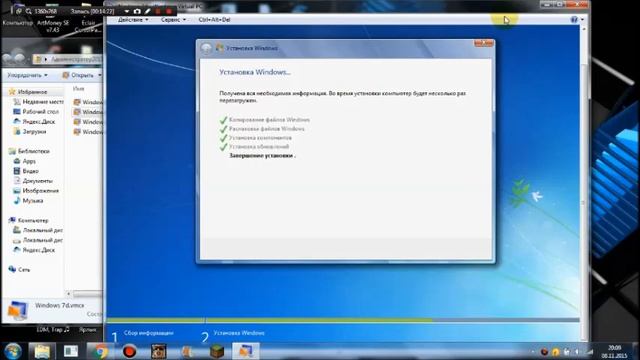Click the magnifier icon in the recorder bar

29,11
